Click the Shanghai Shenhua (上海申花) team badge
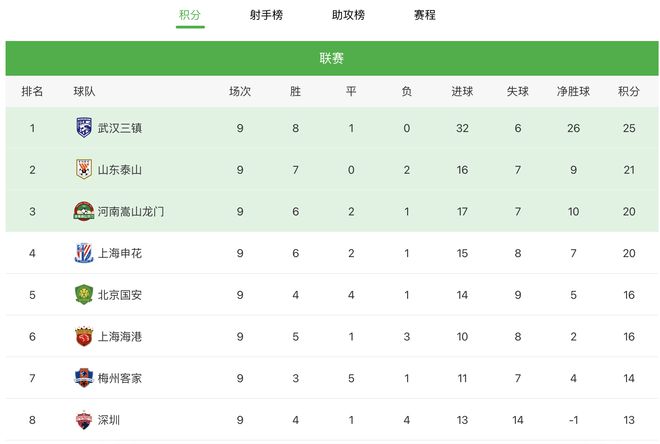This screenshot has width=660, height=444. (x=84, y=253)
